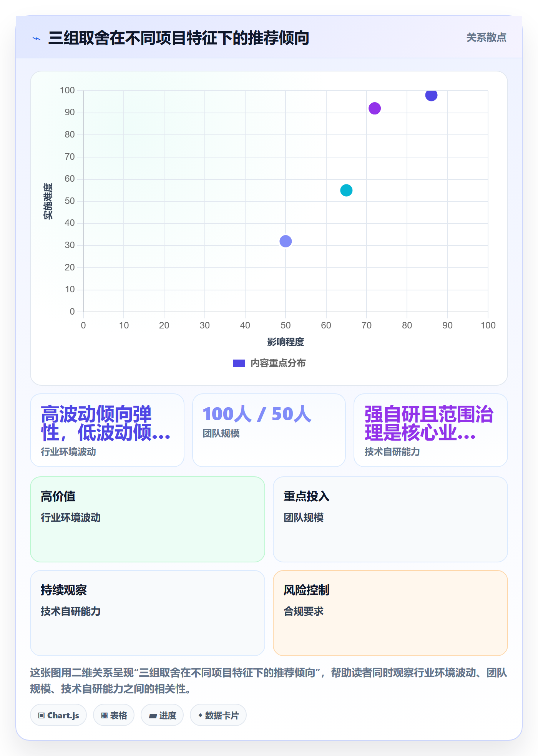This screenshot has width=538, height=756.
Task: Open the 技术自研能力 purple summary card
Action: point(431,430)
